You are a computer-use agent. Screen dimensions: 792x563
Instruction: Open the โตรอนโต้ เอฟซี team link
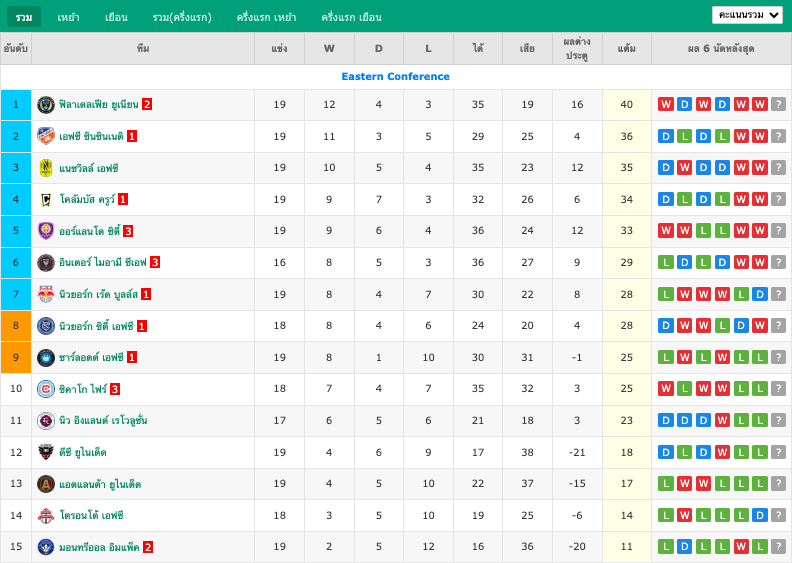[91, 516]
